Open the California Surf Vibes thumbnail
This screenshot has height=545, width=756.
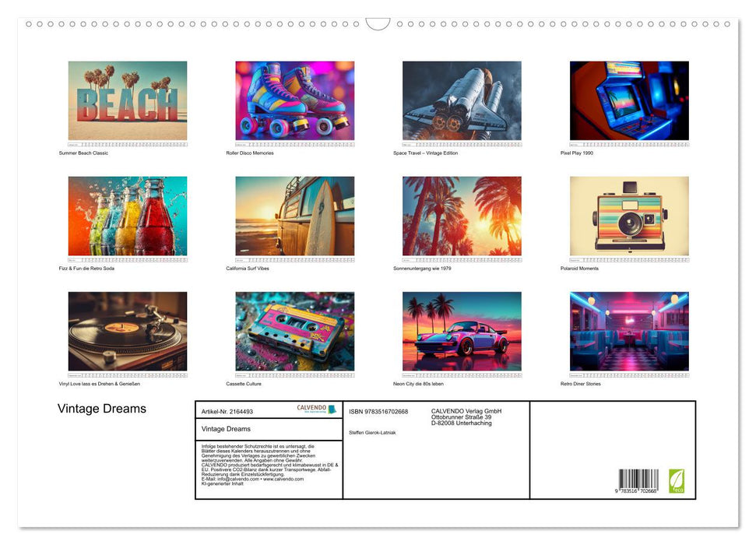point(294,216)
